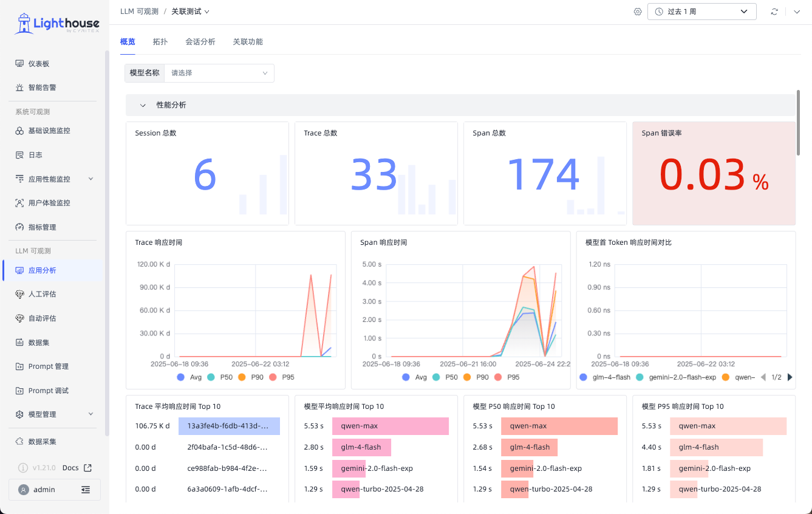Toggle Avg legend in Trace 响应时间 chart
Viewport: 812px width, 514px height.
tap(189, 377)
